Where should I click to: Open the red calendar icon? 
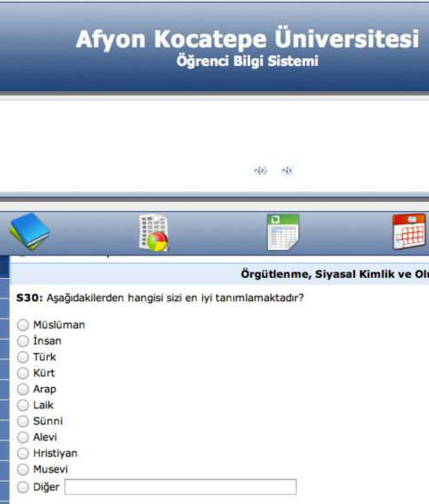tap(409, 231)
